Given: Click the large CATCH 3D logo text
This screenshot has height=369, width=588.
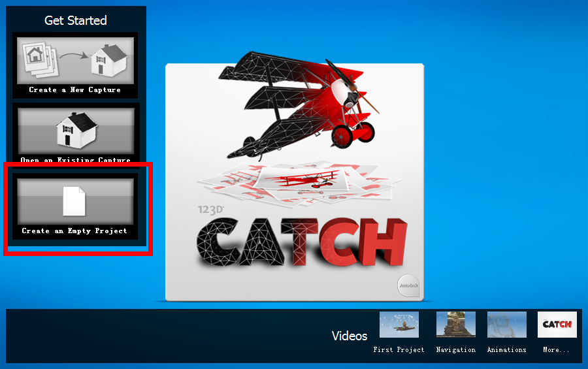Looking at the screenshot, I should 302,242.
